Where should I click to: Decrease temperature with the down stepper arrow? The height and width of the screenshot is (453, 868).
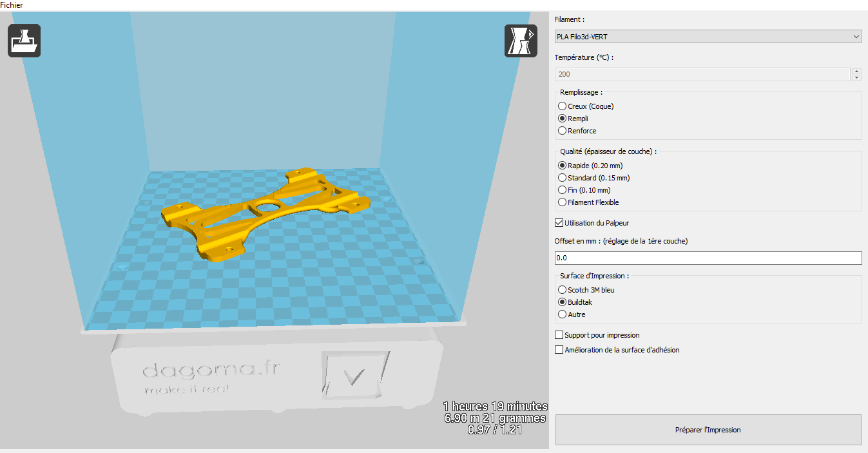[x=856, y=78]
